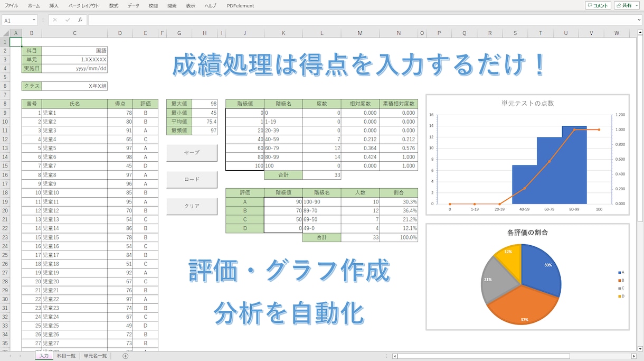Image resolution: width=644 pixels, height=361 pixels.
Task: Click the ロード macro button
Action: 192,180
